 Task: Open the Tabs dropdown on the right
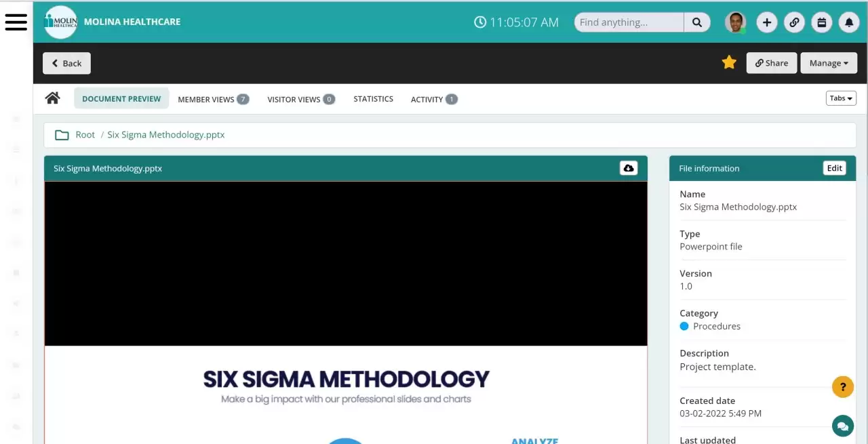(x=840, y=98)
